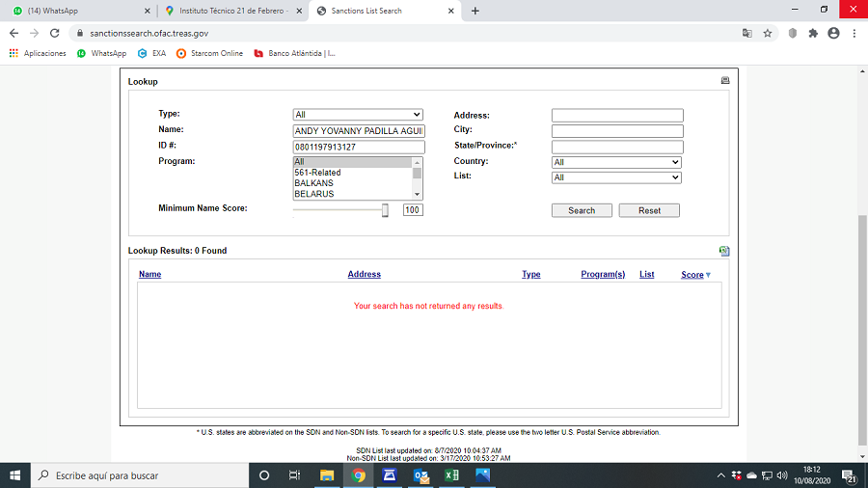The height and width of the screenshot is (488, 868).
Task: Sort results by the Score column header
Action: pyautogui.click(x=692, y=275)
